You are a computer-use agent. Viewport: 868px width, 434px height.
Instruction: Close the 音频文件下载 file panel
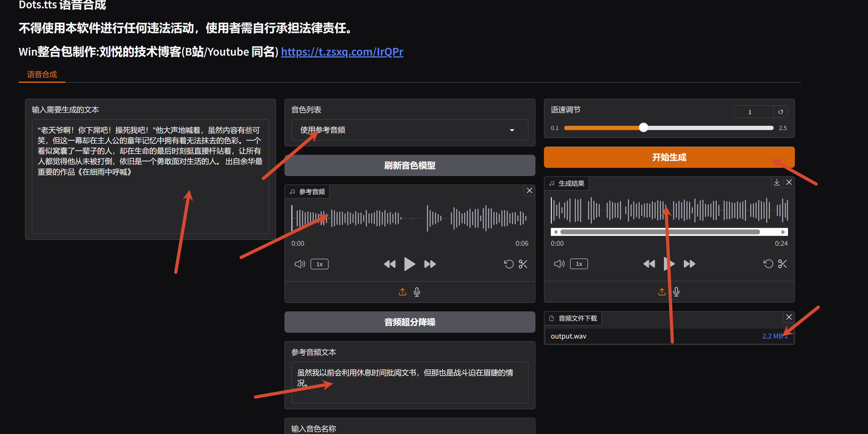click(789, 317)
